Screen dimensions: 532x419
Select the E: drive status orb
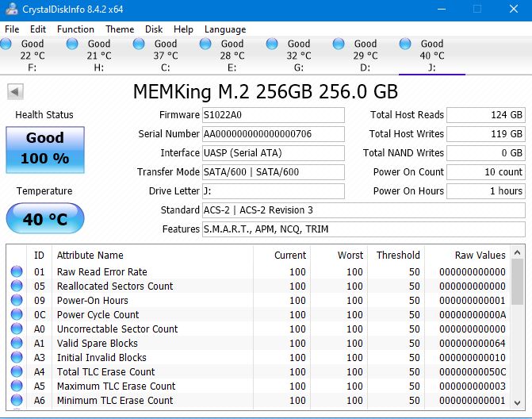(x=206, y=44)
